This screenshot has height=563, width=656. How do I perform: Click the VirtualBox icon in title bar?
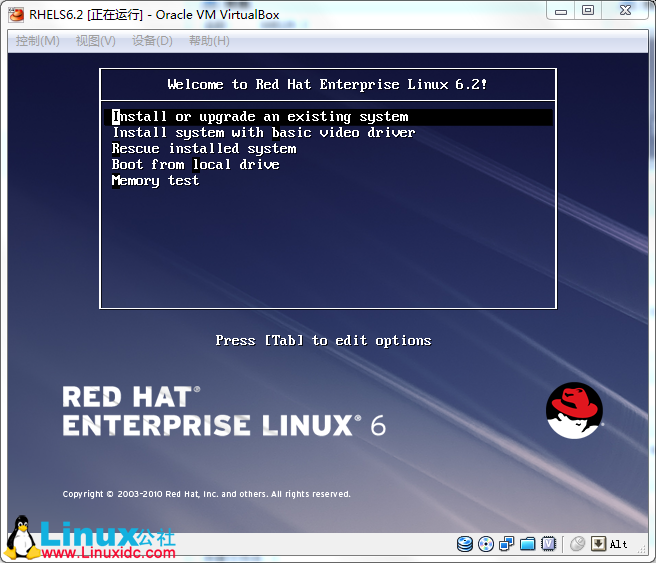[16, 15]
